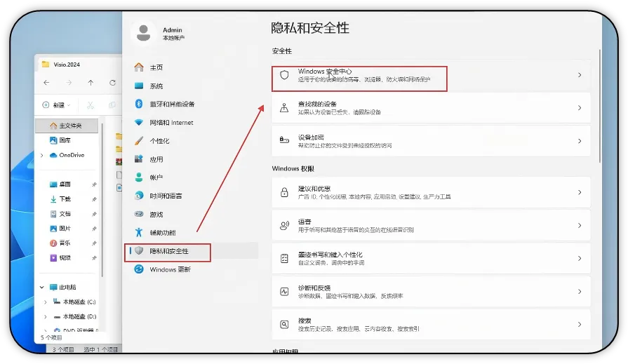The image size is (628, 364).
Task: Expand 本地磁盘 (D:) tree node
Action: (45, 317)
